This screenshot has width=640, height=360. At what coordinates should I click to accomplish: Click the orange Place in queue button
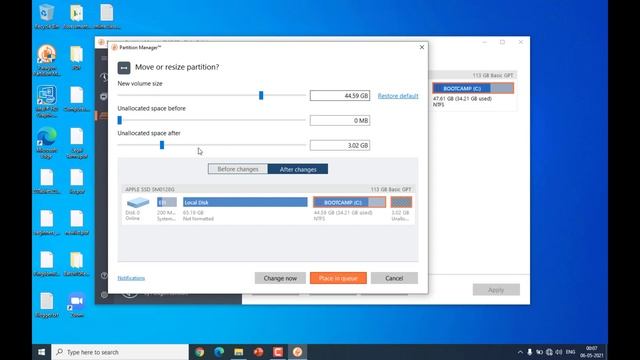[x=338, y=278]
